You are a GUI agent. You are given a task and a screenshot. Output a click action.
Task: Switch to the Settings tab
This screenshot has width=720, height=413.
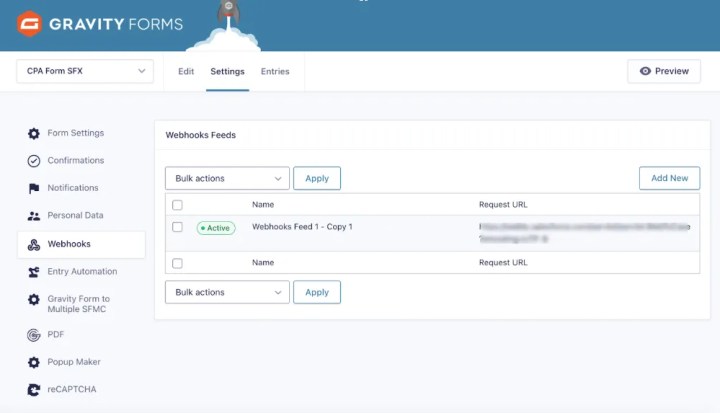(227, 71)
